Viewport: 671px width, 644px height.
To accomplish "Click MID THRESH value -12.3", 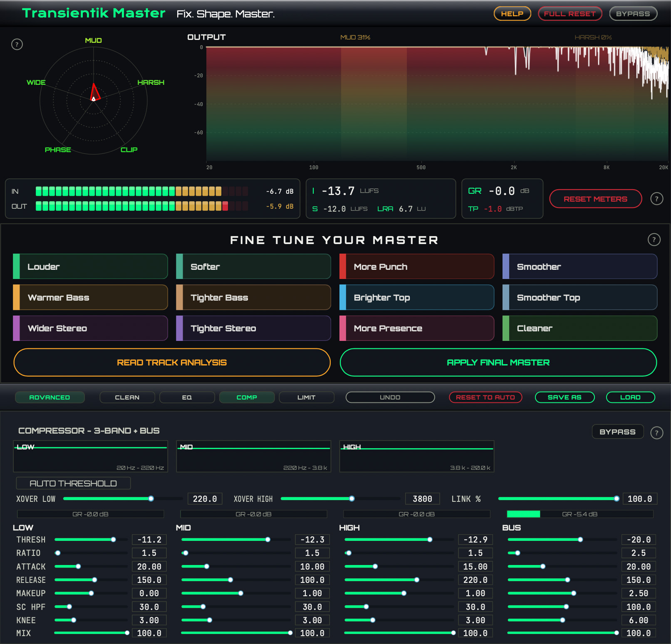I will click(x=312, y=540).
